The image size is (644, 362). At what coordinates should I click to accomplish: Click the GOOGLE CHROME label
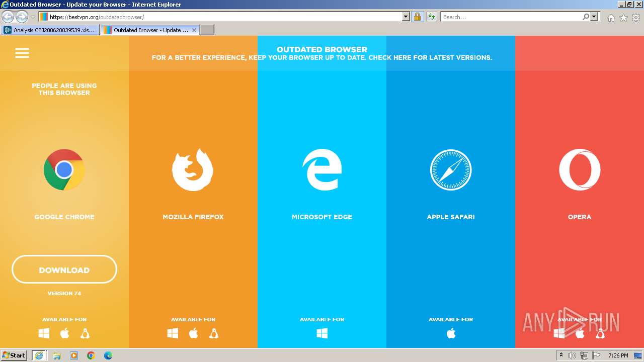[64, 217]
